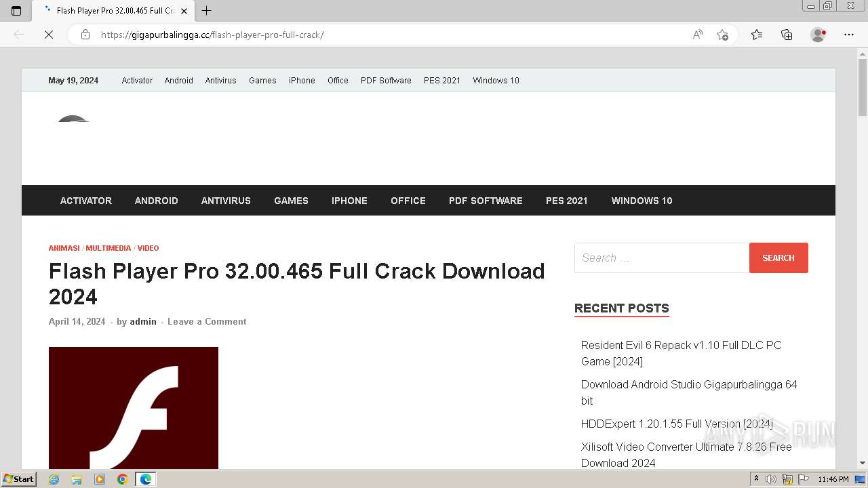The width and height of the screenshot is (868, 488).
Task: Open Games in top link bar
Action: (262, 81)
